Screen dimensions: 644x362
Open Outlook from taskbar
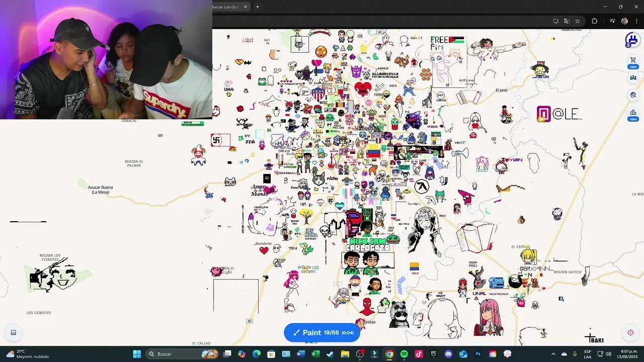click(x=463, y=354)
